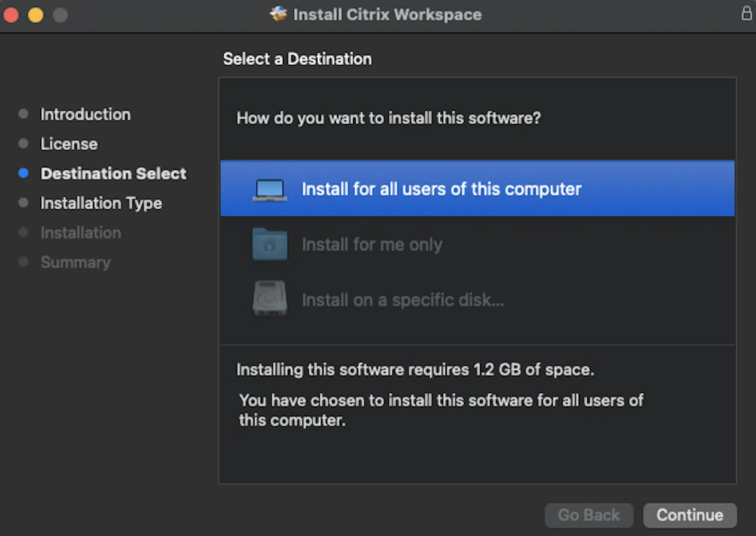
Task: Choose Install on a specific disk option
Action: tap(477, 300)
